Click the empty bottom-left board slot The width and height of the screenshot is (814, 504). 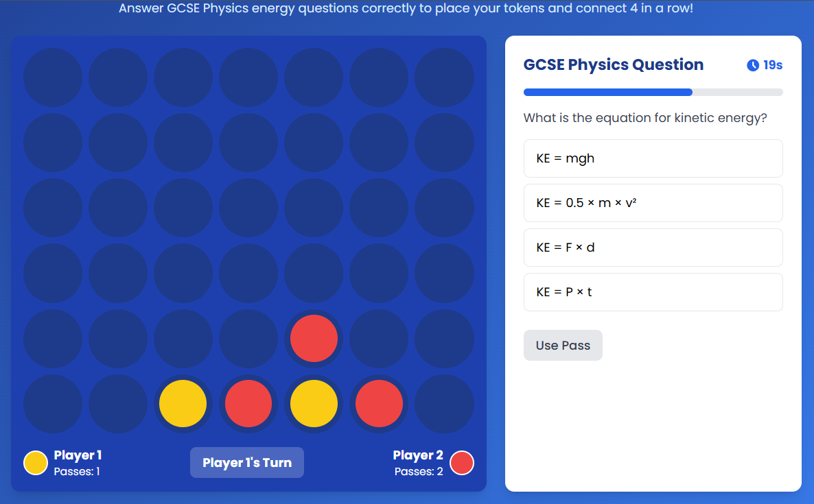(52, 403)
